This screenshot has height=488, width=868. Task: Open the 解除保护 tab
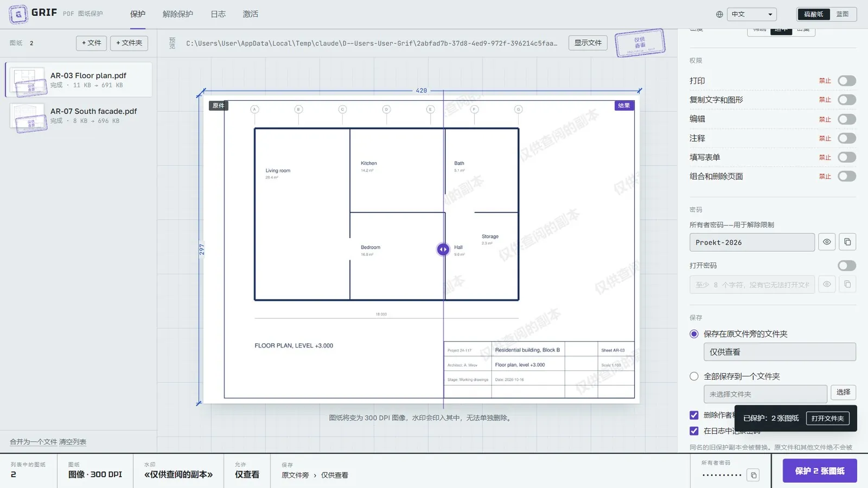tap(178, 14)
